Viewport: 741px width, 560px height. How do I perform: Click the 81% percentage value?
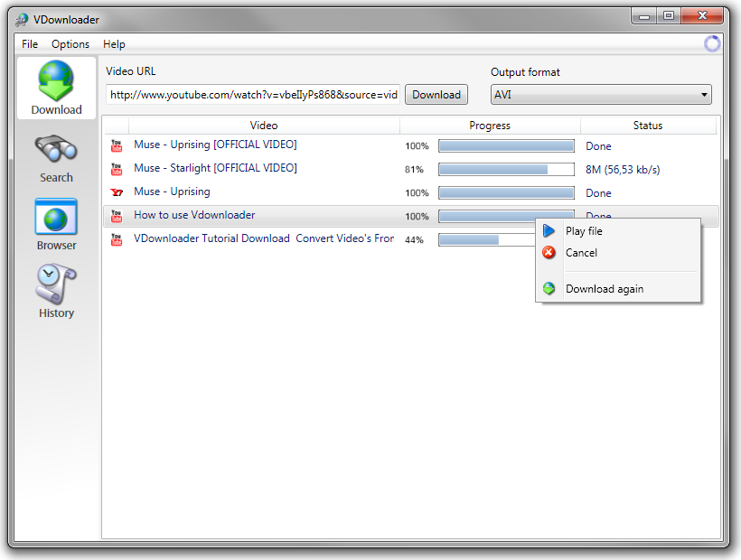pos(414,170)
